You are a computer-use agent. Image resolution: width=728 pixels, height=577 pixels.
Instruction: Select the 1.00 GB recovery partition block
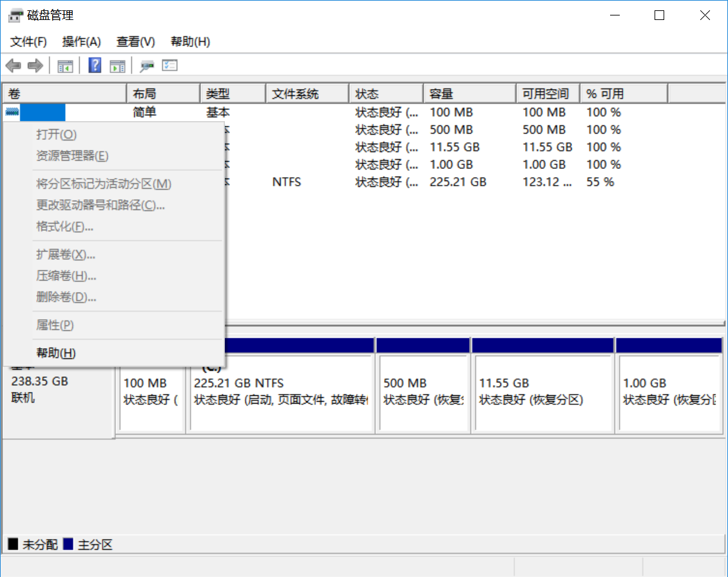coord(669,386)
